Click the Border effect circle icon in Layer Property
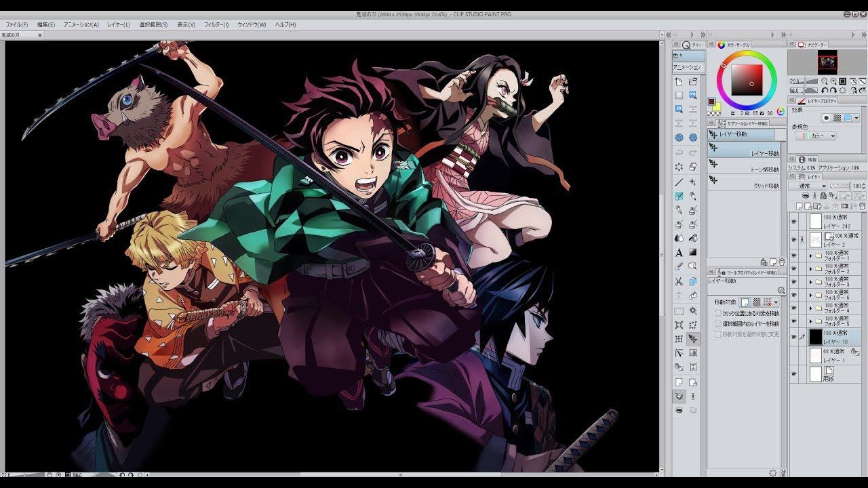868x488 pixels. pyautogui.click(x=826, y=118)
